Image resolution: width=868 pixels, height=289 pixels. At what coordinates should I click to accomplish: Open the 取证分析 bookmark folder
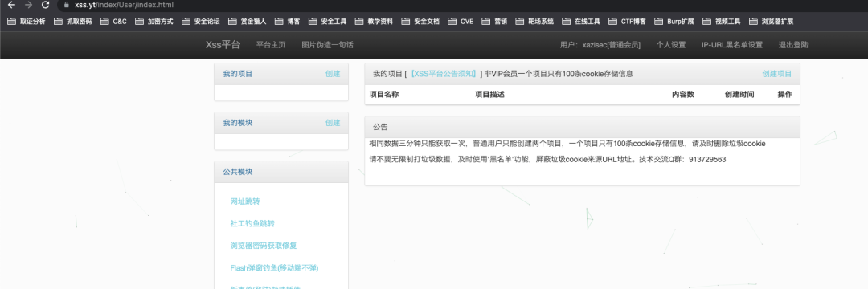tap(26, 22)
